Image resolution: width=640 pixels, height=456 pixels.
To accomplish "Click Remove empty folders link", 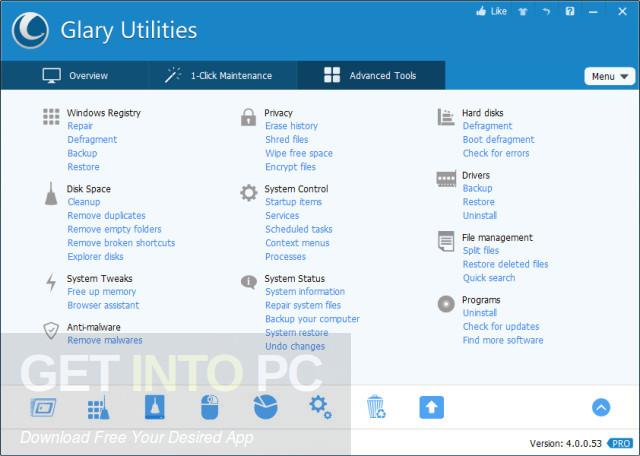I will 114,229.
